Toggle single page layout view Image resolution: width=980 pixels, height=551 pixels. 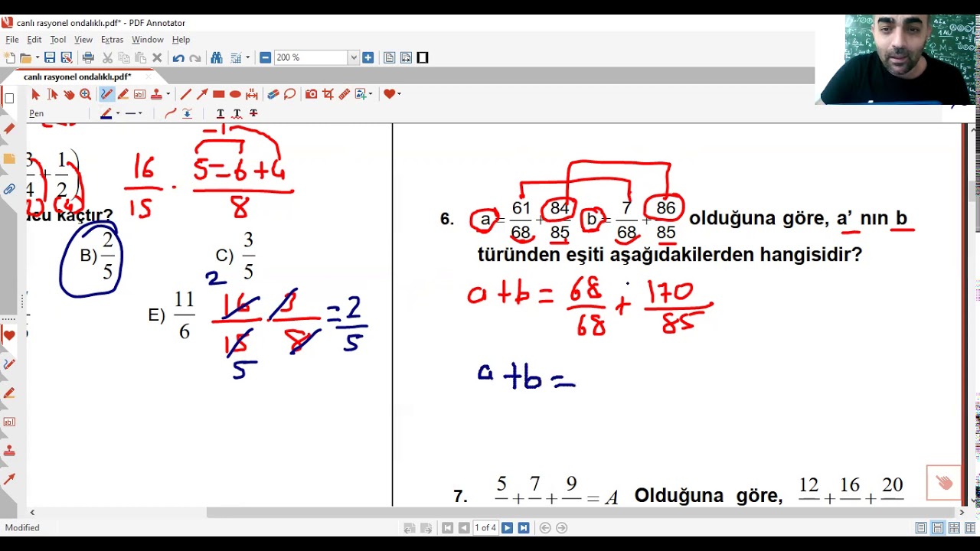pos(921,528)
